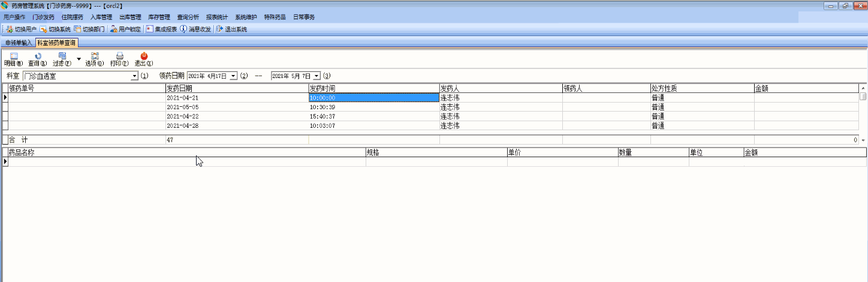Select the highlighted 10:00:00 time cell
The image size is (868, 282).
(x=374, y=97)
